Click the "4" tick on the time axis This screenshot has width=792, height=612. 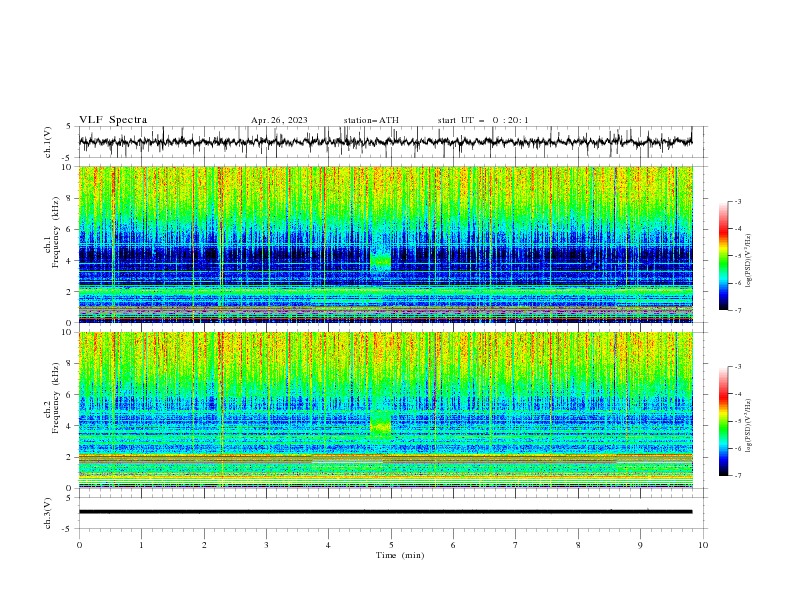pos(328,545)
